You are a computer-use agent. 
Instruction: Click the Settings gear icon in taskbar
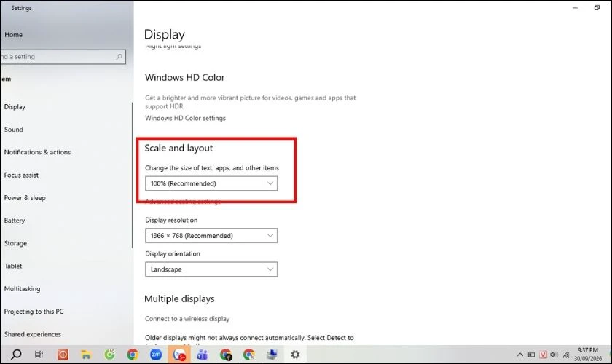[295, 355]
